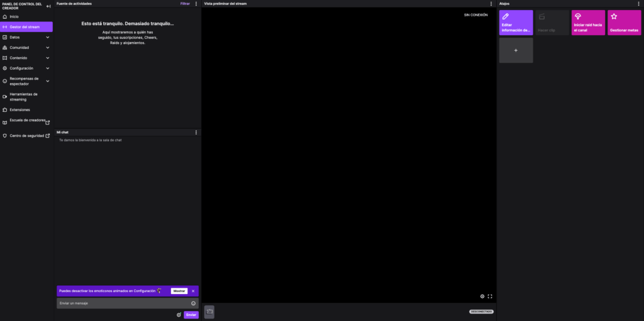644x321 pixels.
Task: Click the Datos chart icon
Action: tap(5, 37)
